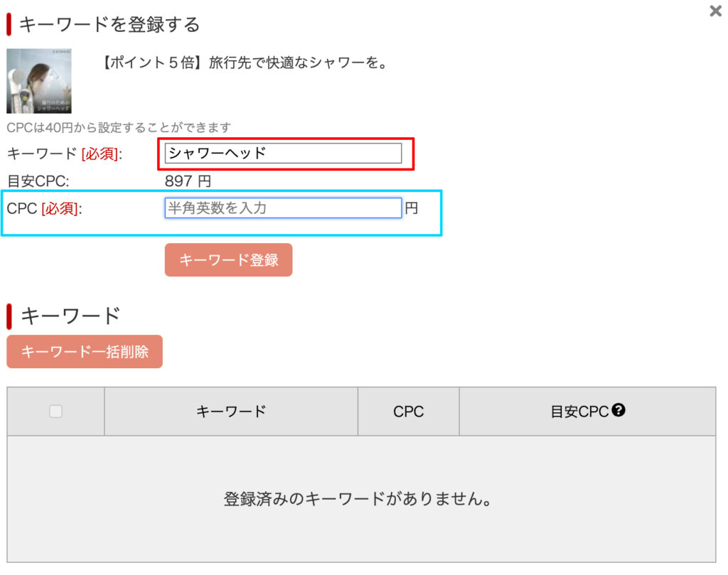Click the 897 円 suggested CPC value
728x575 pixels.
(188, 181)
